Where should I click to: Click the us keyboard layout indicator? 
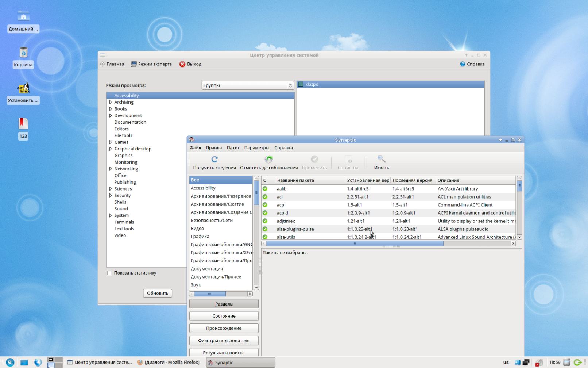506,363
